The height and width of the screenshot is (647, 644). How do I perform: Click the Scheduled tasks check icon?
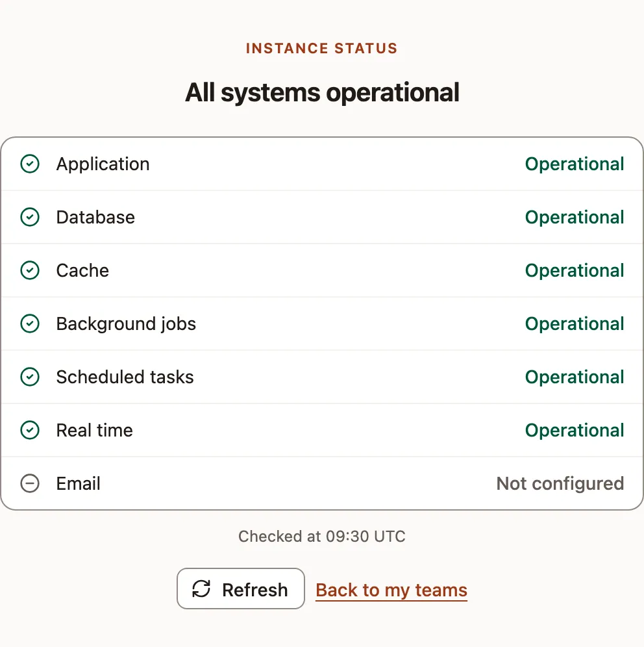coord(30,377)
